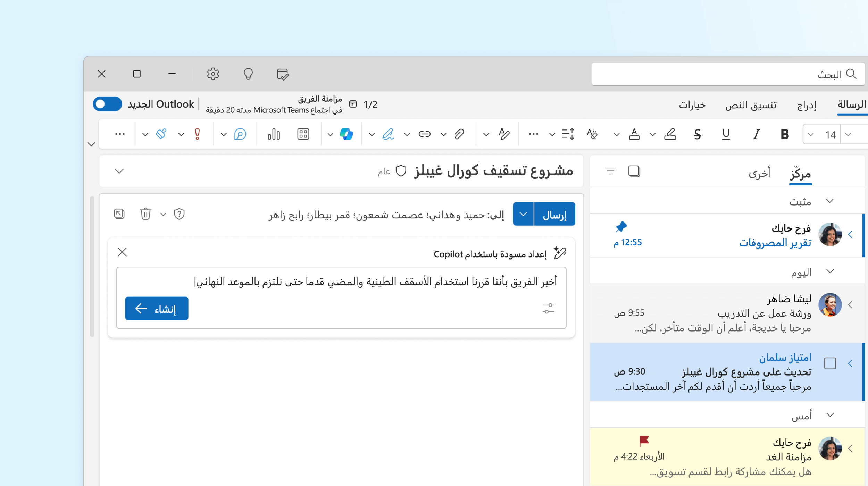Screen dimensions: 868x486
Task: Show more formatting options ellipsis
Action: pos(533,134)
